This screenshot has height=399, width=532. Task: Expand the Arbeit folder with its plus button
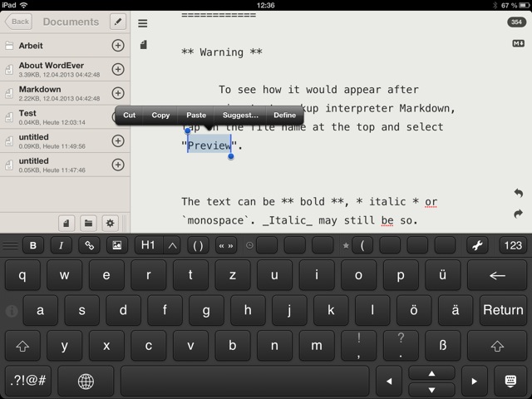coord(117,46)
